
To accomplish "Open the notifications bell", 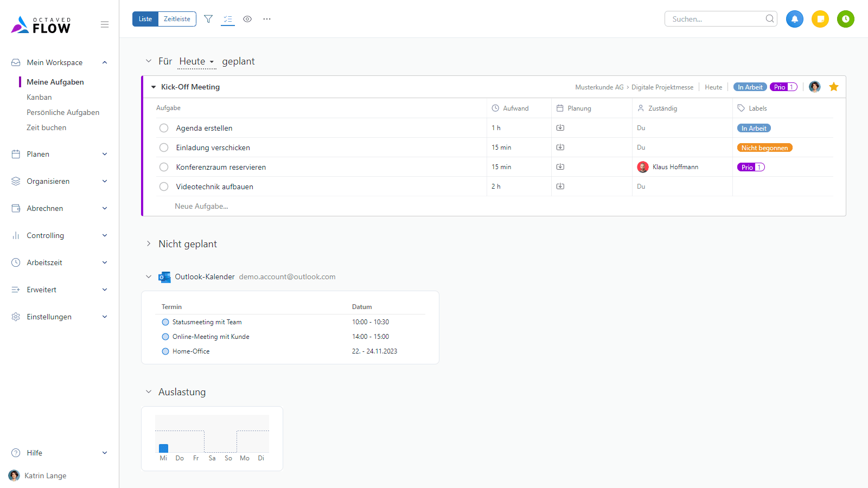I will tap(794, 19).
